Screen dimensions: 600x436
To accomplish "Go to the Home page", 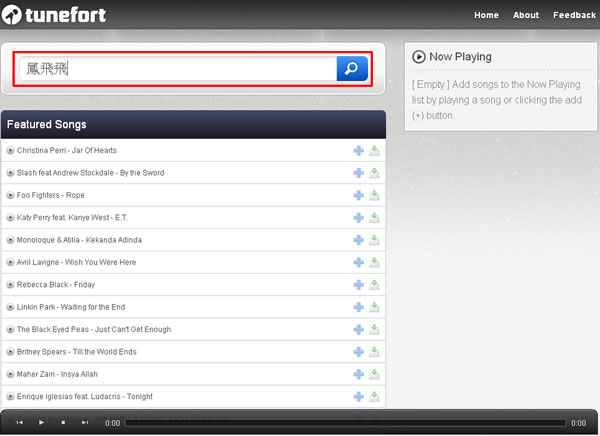I will click(486, 15).
